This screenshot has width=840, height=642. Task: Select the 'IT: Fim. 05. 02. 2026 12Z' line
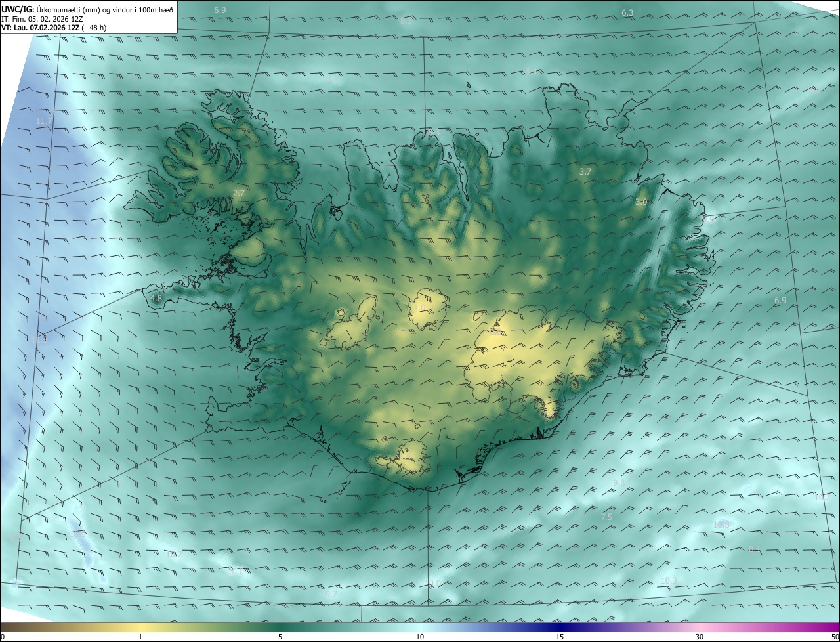pyautogui.click(x=42, y=18)
